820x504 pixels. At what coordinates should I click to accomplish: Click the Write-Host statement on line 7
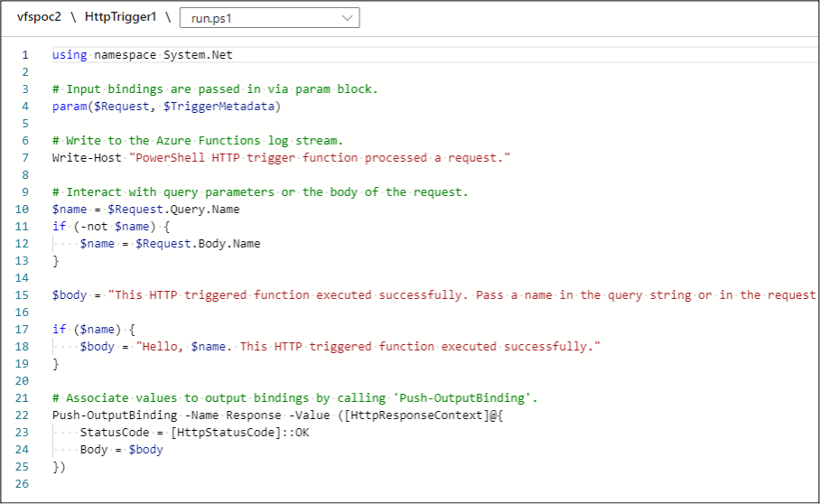(281, 158)
